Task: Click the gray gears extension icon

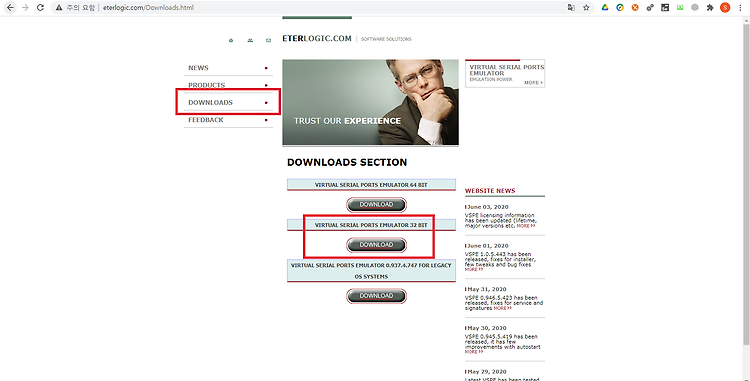Action: pos(650,8)
